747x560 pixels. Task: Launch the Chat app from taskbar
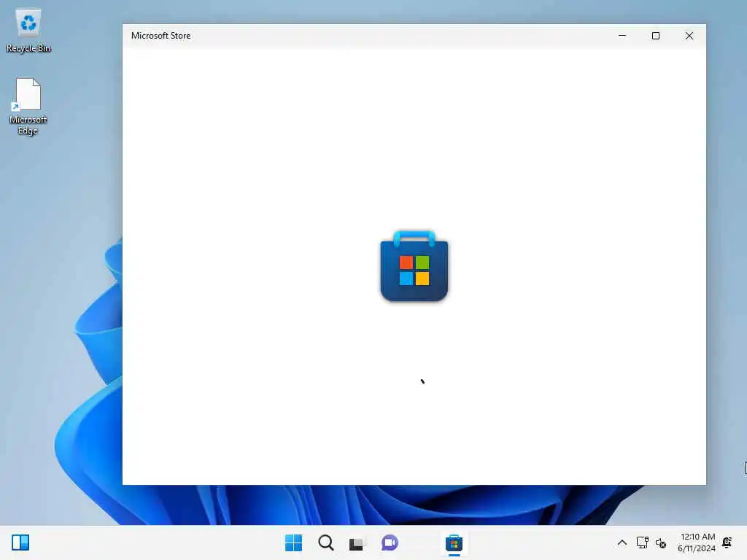(390, 542)
